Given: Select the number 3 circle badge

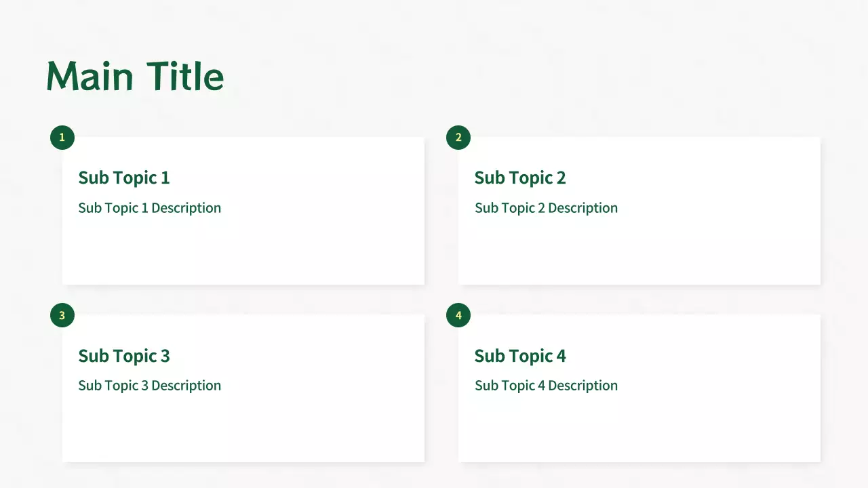Looking at the screenshot, I should tap(62, 315).
